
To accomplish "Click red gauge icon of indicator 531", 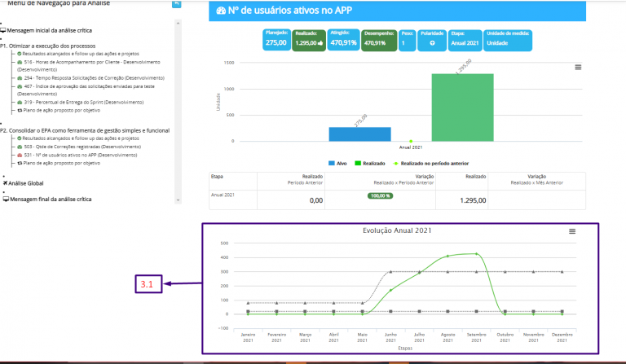I will tap(20, 155).
